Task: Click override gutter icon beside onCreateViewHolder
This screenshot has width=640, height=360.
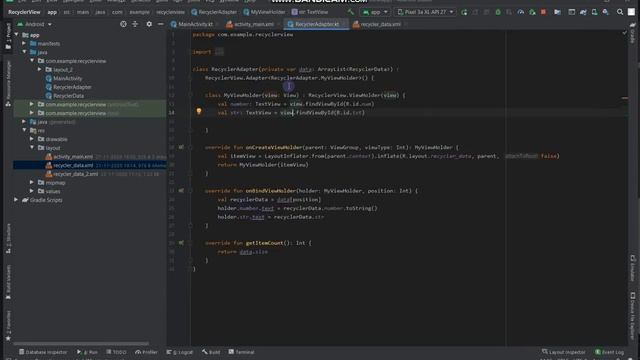Action: 181,147
